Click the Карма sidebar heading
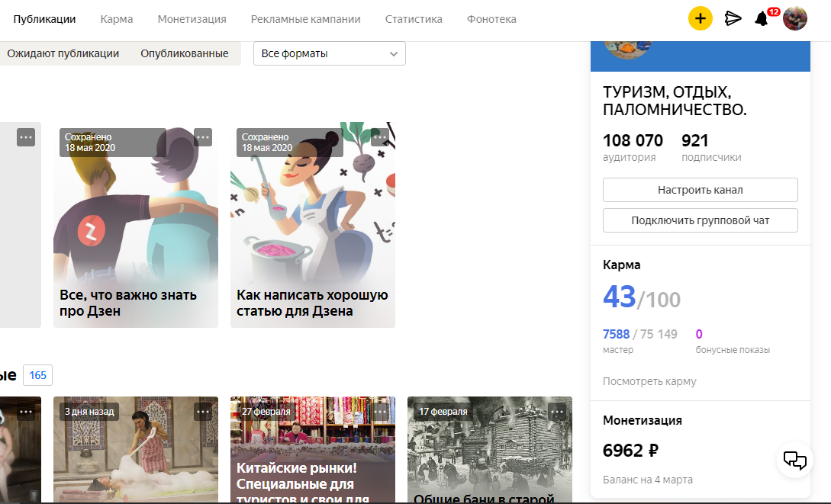The image size is (831, 504). click(x=622, y=265)
